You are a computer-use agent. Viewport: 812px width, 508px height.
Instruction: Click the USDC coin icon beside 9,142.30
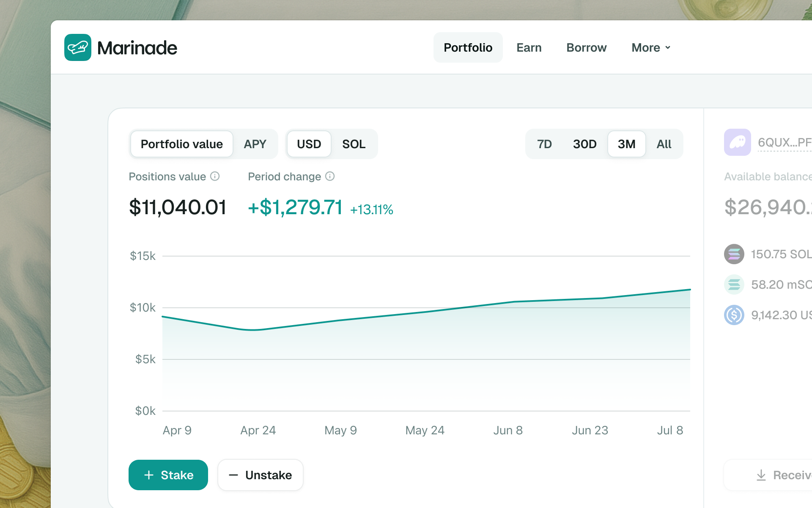click(734, 315)
